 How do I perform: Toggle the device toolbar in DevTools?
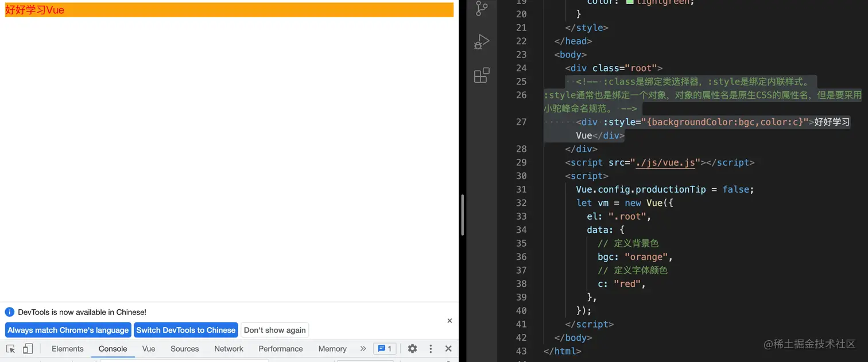coord(28,349)
